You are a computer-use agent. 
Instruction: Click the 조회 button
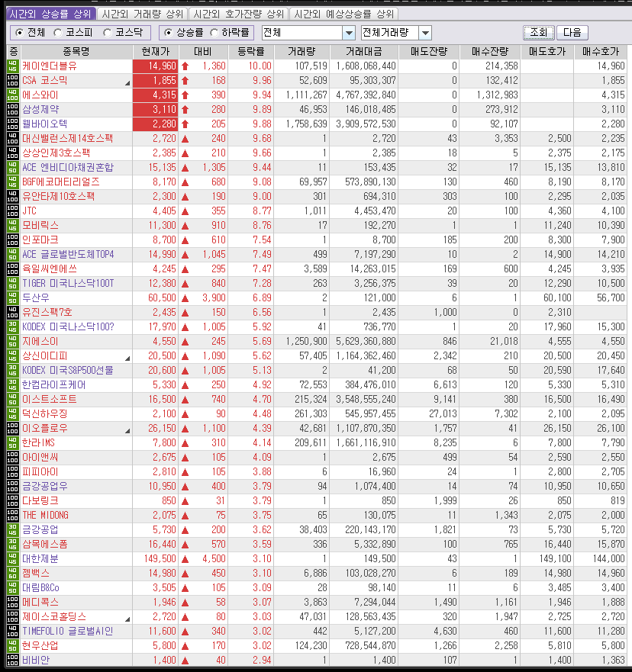click(539, 33)
